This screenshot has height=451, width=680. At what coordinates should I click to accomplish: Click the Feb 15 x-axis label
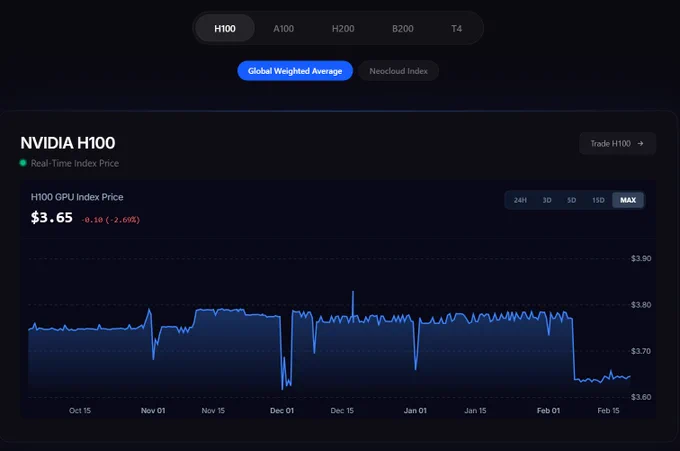coord(608,410)
